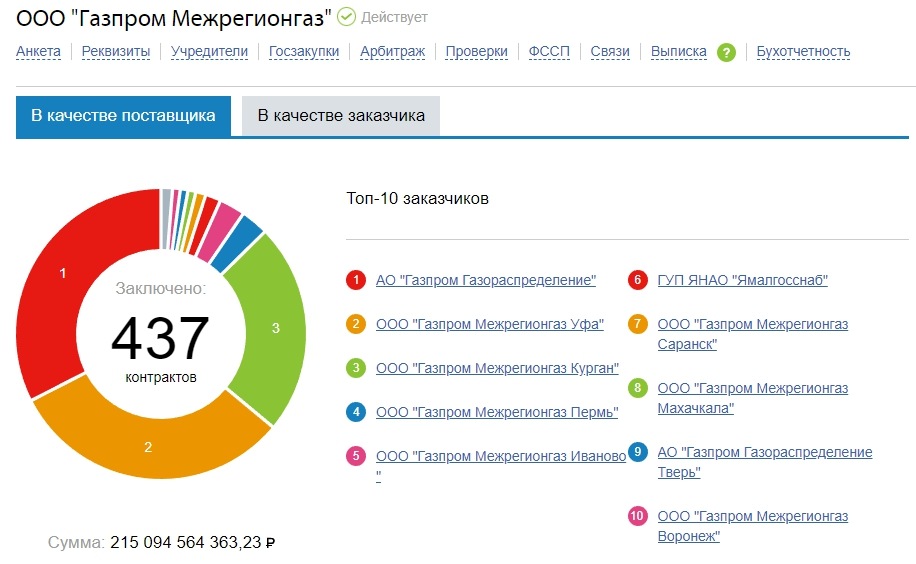Screen dimensions: 916x564
Task: Select the В качестве поставщика tab
Action: pos(123,116)
